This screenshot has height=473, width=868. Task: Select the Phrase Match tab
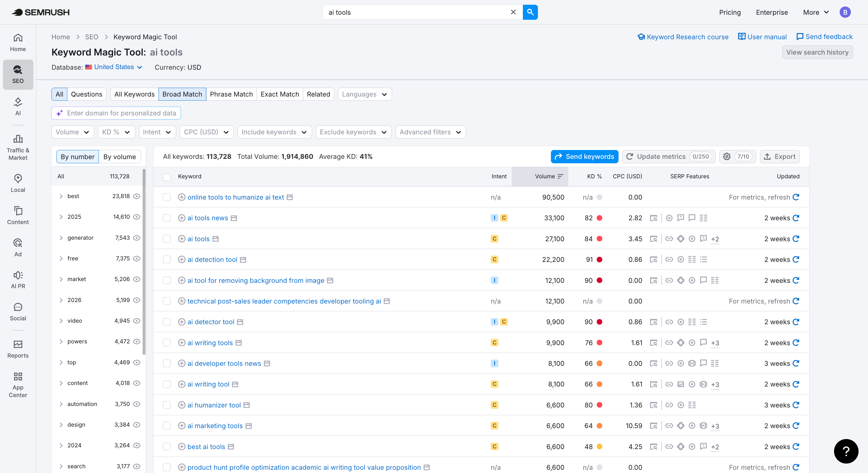click(231, 94)
